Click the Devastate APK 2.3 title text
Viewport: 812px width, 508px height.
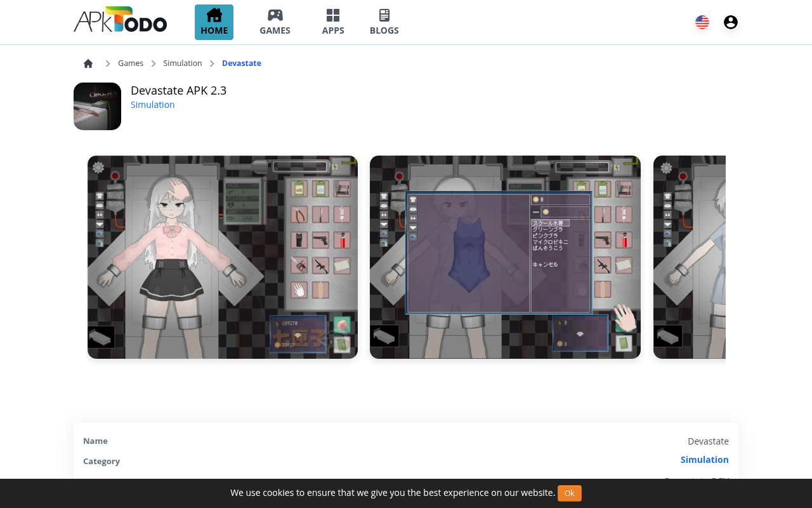(x=178, y=90)
